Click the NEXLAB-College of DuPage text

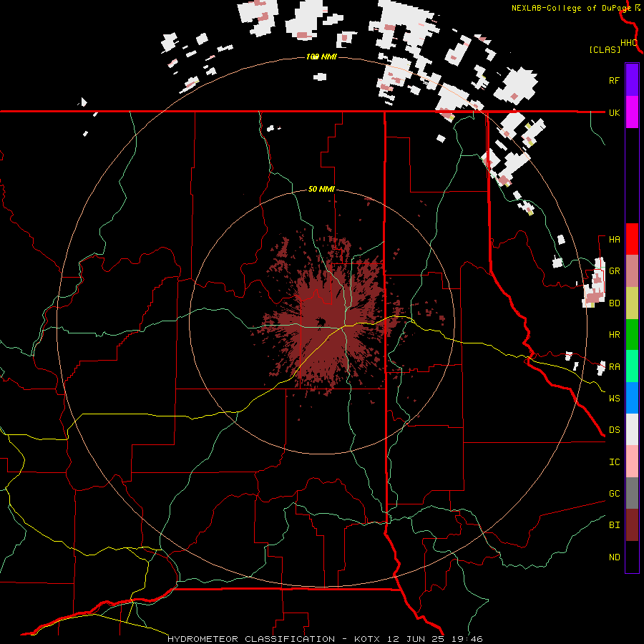(571, 8)
